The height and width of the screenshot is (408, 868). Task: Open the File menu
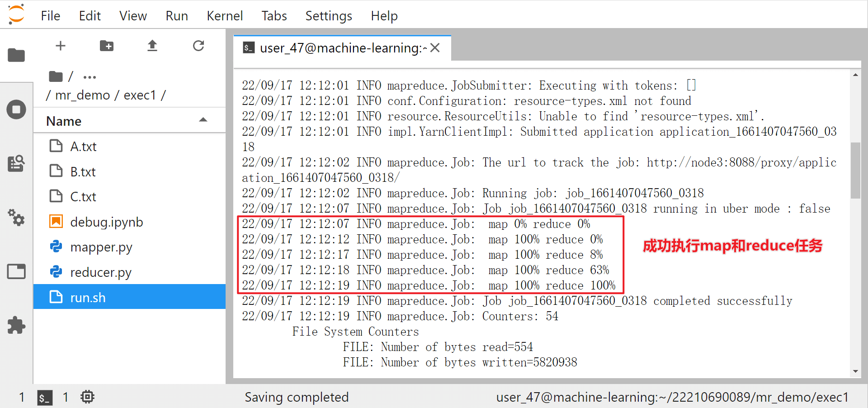(x=50, y=15)
